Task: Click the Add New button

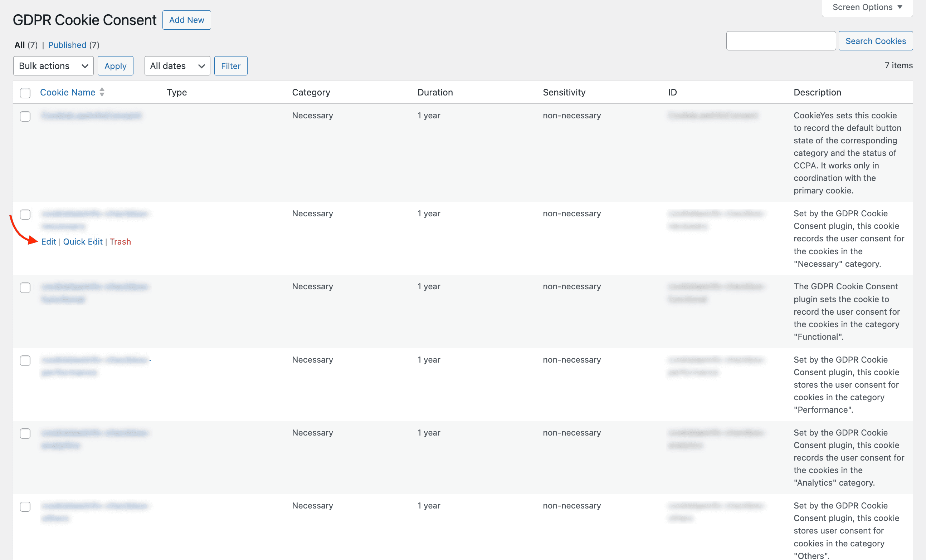Action: click(x=187, y=20)
